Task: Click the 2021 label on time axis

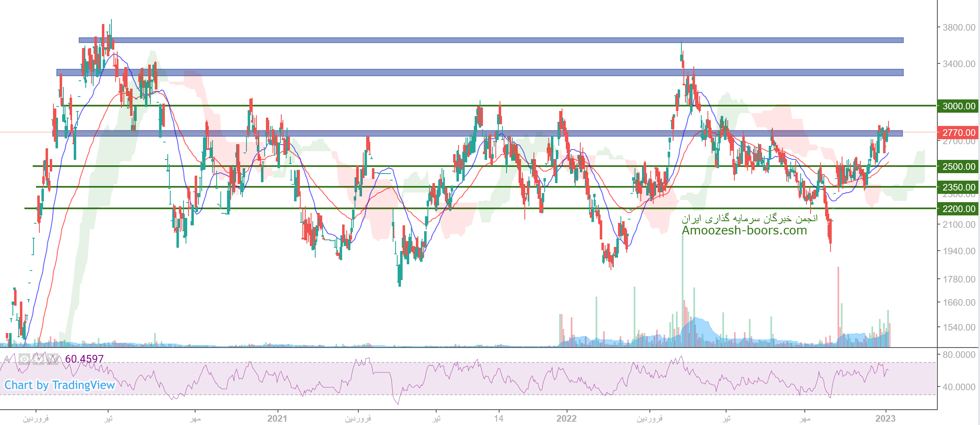Action: pos(277,418)
